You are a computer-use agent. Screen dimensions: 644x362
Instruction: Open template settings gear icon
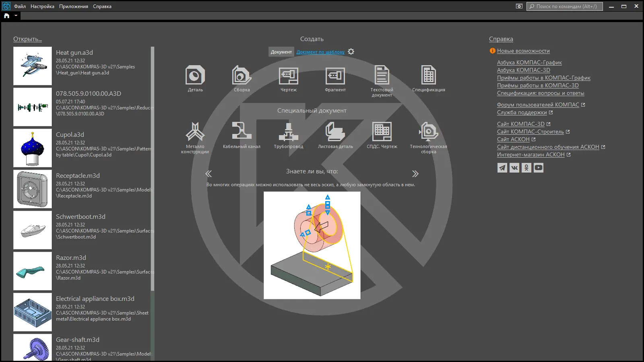point(351,52)
